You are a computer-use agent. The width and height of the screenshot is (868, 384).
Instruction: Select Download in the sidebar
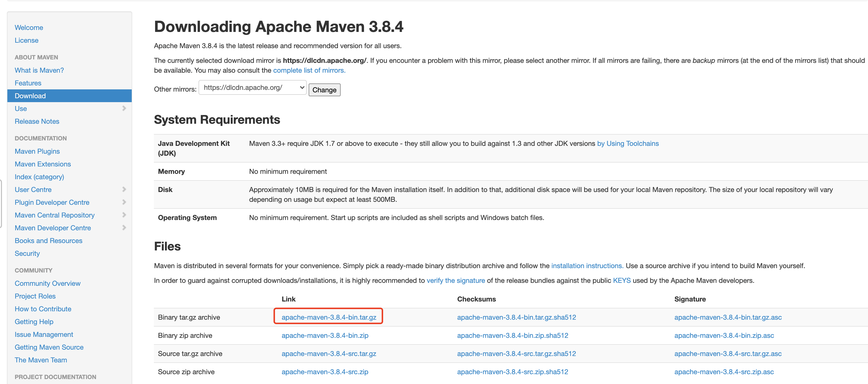click(x=30, y=96)
